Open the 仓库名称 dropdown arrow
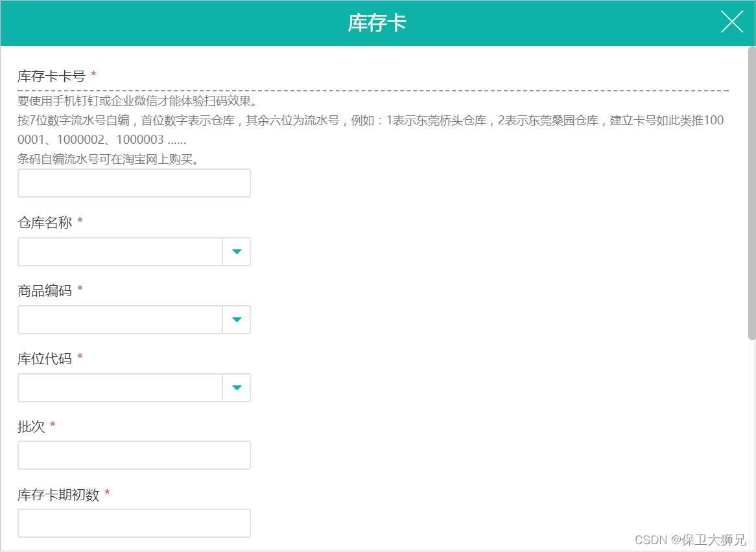This screenshot has width=756, height=552. 236,251
